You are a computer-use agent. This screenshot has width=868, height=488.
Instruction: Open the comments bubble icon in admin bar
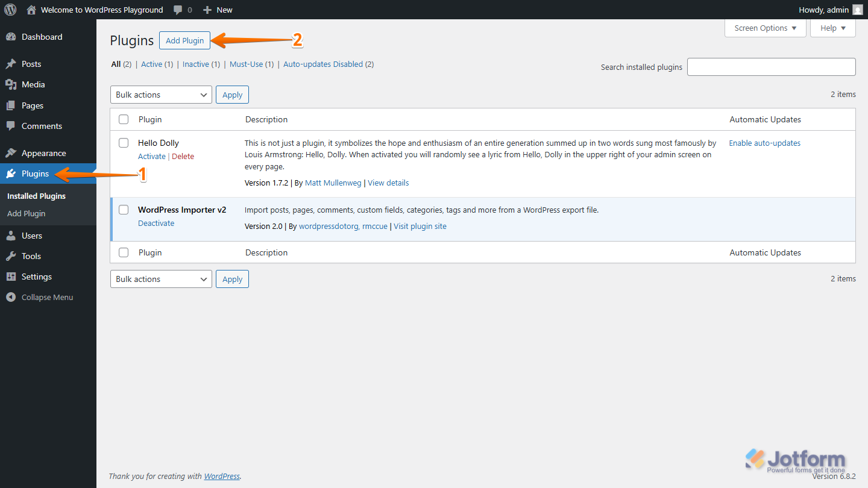pos(178,10)
